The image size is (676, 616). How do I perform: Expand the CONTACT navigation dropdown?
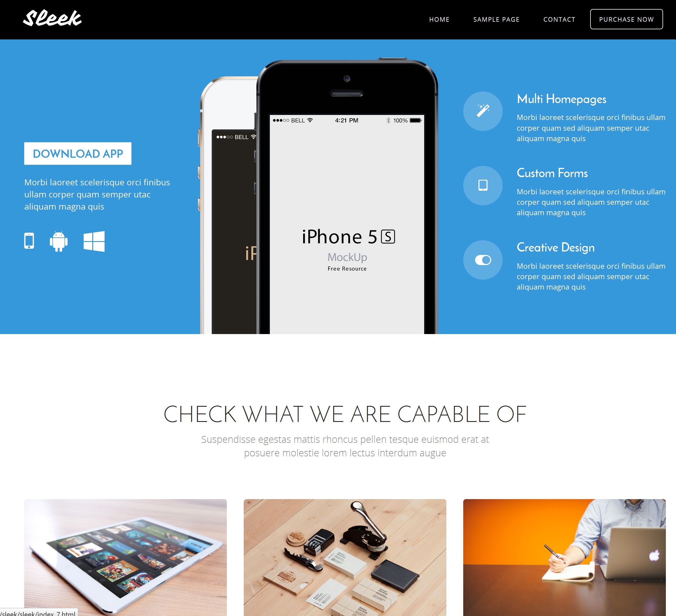tap(558, 19)
